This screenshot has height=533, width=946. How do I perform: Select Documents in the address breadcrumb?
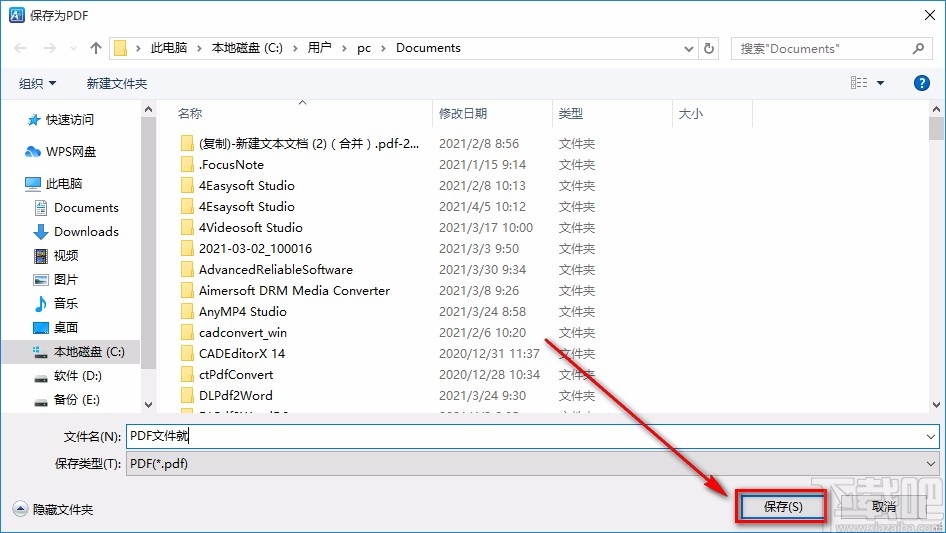pos(428,48)
